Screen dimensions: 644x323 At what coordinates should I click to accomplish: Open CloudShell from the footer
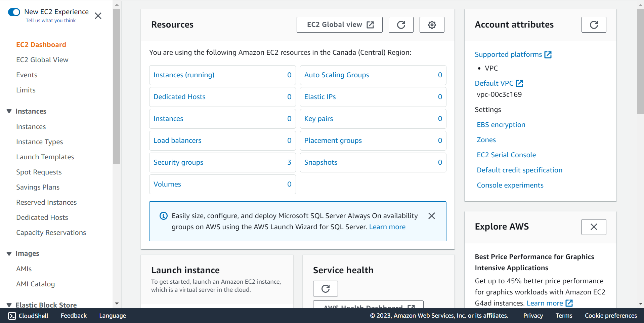[28, 316]
